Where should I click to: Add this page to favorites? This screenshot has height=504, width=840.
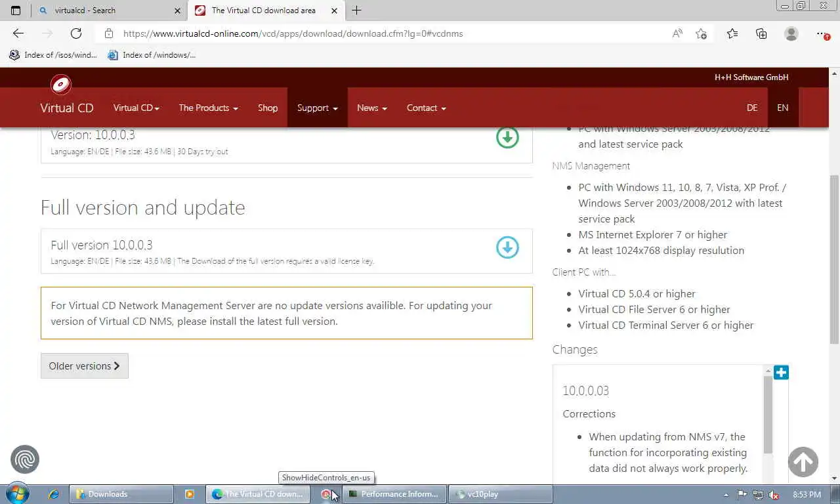point(701,33)
